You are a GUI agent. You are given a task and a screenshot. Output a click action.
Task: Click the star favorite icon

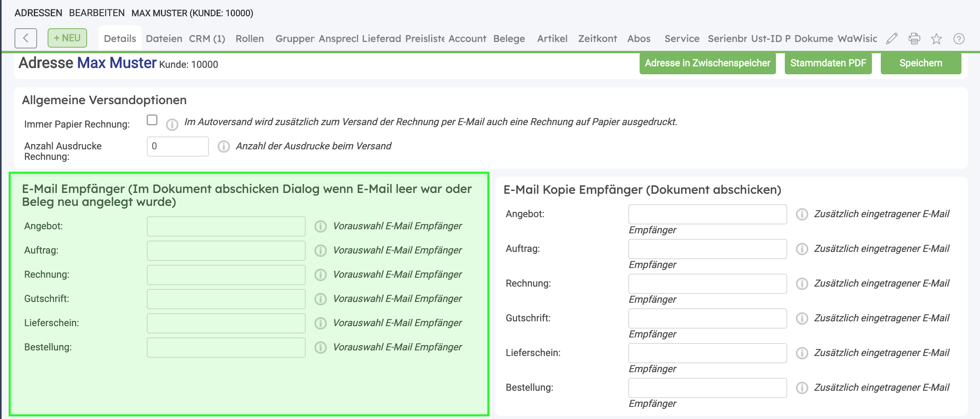(x=936, y=39)
